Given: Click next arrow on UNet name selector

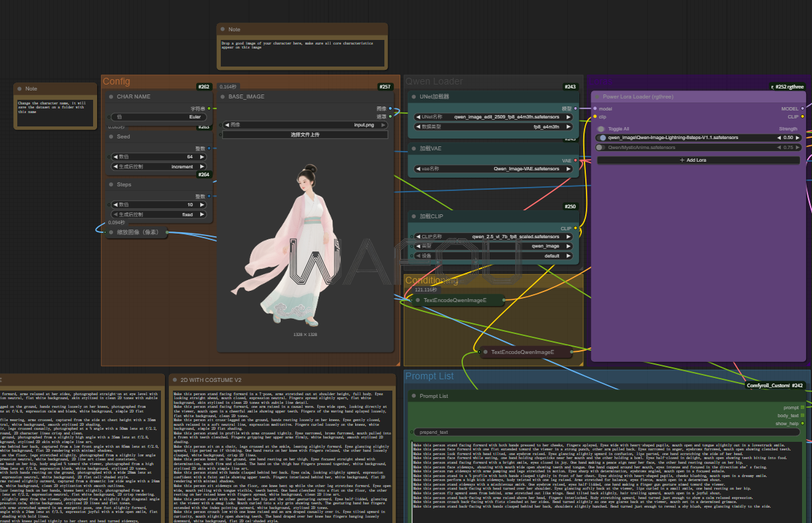Looking at the screenshot, I should pos(569,116).
